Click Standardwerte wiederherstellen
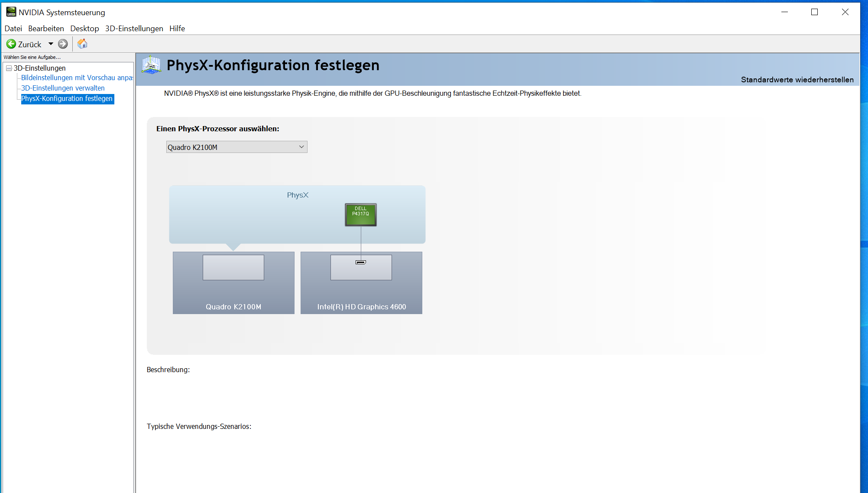Screen dimensions: 868x493 pos(797,80)
